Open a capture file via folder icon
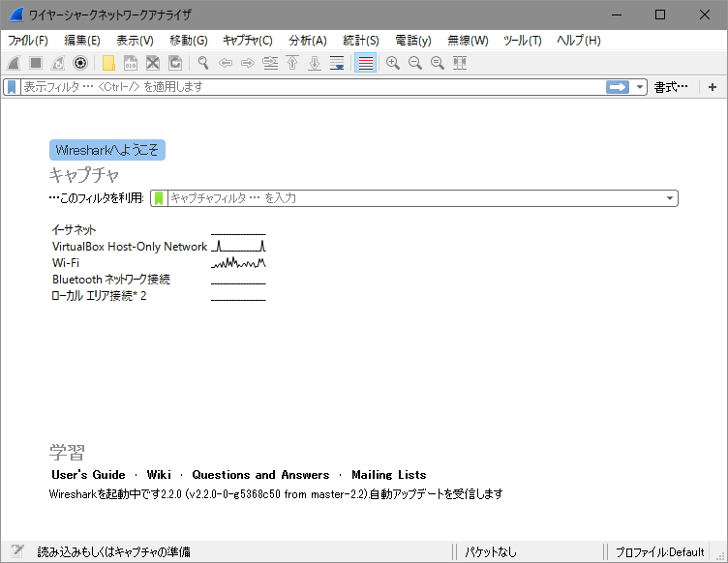The width and height of the screenshot is (728, 563). (108, 63)
